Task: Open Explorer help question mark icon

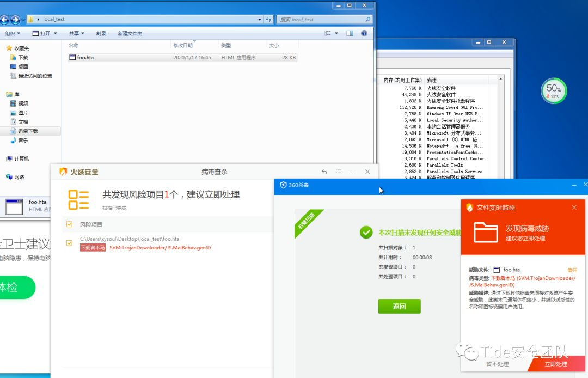Action: 364,33
